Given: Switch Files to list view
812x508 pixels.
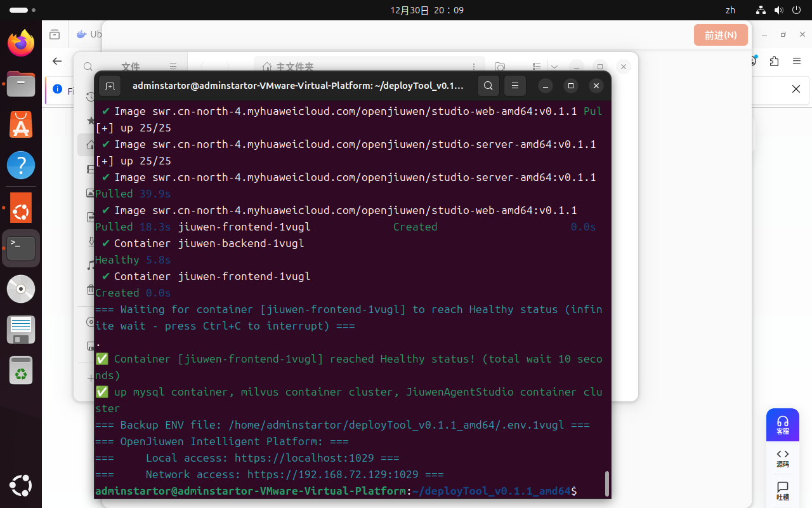Looking at the screenshot, I should pyautogui.click(x=537, y=67).
